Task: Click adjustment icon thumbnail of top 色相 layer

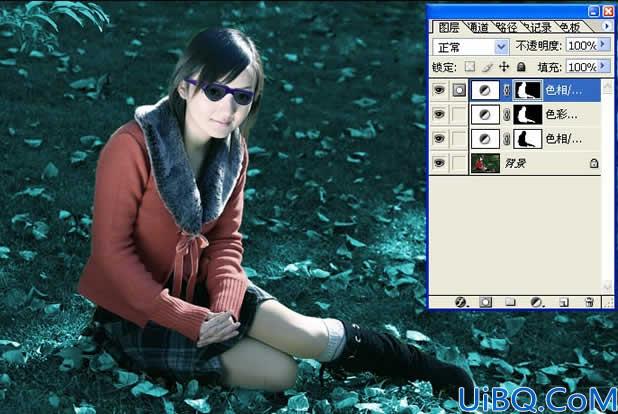Action: click(485, 91)
